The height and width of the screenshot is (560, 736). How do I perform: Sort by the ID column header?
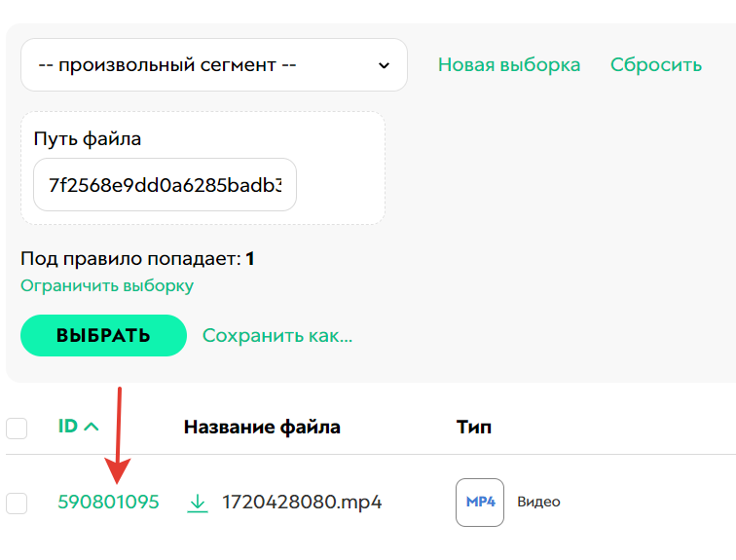78,427
